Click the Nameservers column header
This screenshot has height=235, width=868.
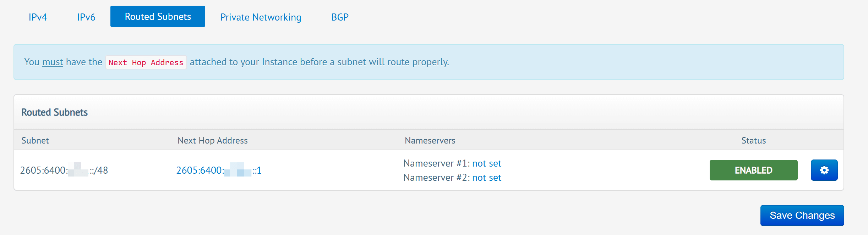[430, 140]
